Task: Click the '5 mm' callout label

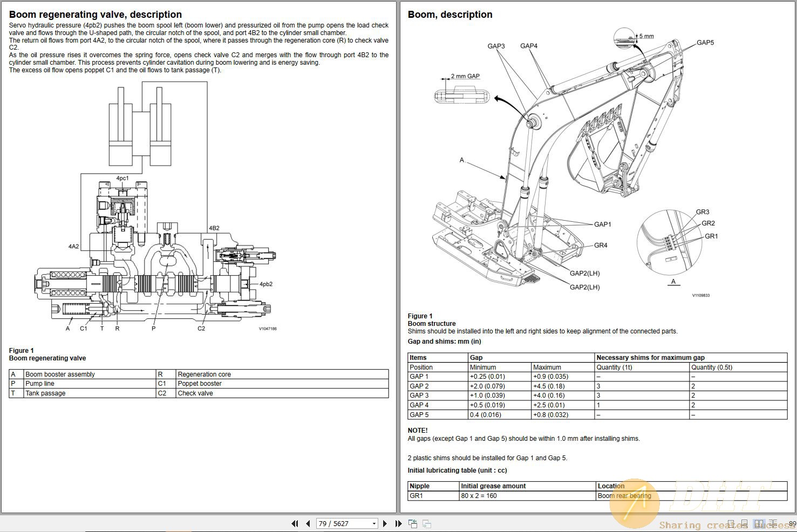Action: (x=646, y=36)
